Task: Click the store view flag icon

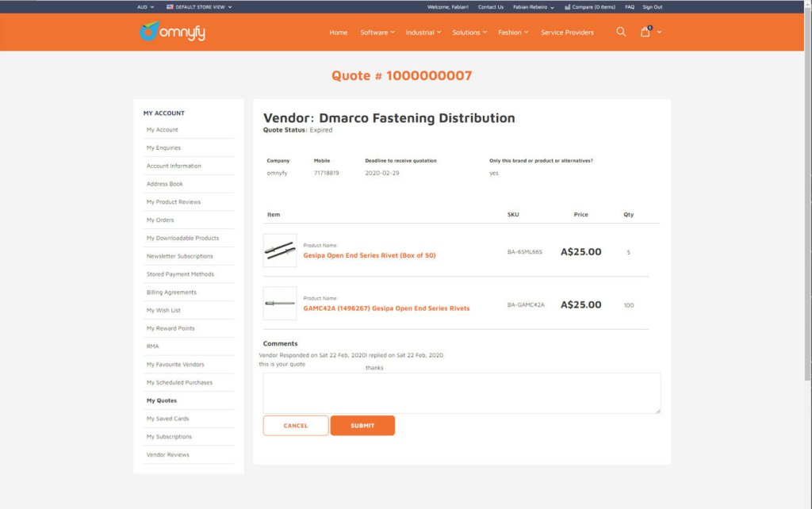Action: click(170, 7)
